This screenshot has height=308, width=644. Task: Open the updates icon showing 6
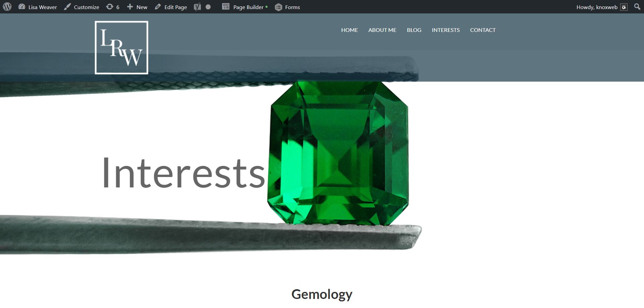pyautogui.click(x=109, y=7)
